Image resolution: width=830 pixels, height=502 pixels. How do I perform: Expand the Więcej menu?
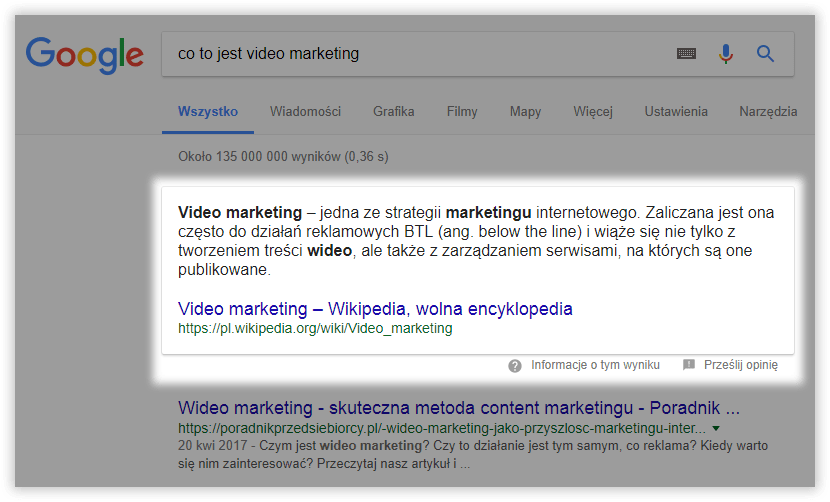[593, 112]
